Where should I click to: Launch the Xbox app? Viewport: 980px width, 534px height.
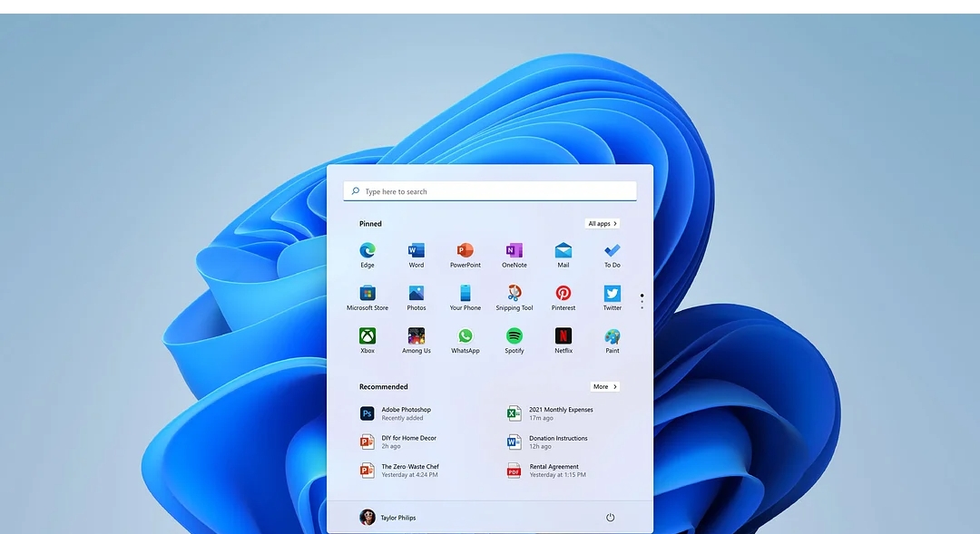[x=367, y=336]
